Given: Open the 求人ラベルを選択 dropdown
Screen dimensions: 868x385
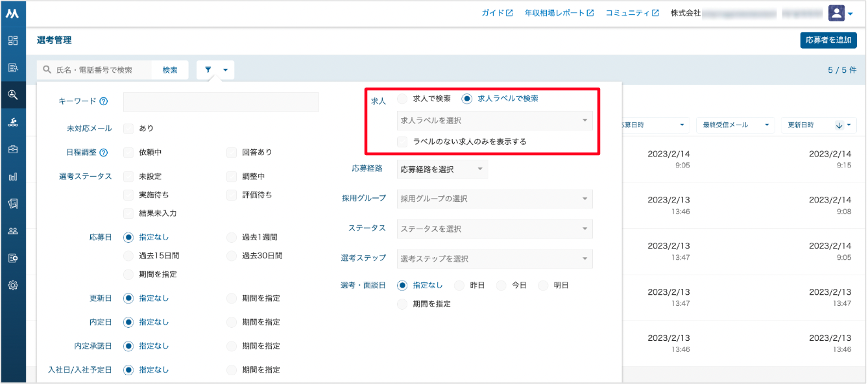Looking at the screenshot, I should 494,121.
